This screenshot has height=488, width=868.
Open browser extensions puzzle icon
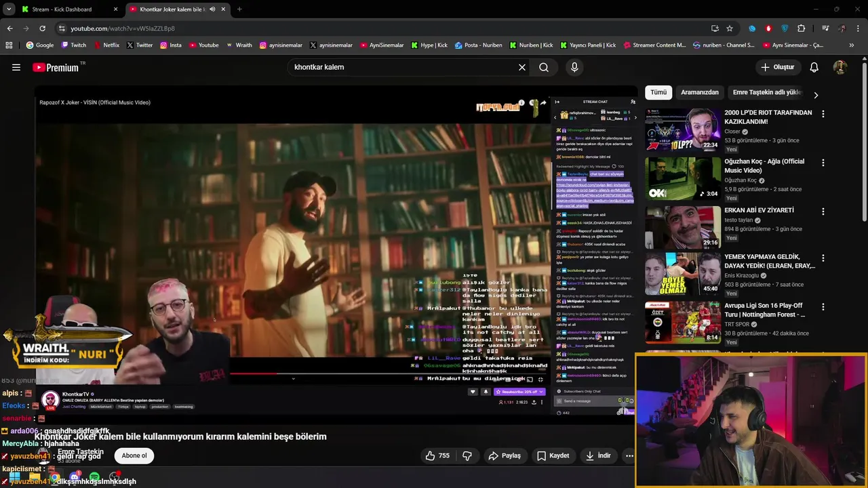(x=802, y=28)
